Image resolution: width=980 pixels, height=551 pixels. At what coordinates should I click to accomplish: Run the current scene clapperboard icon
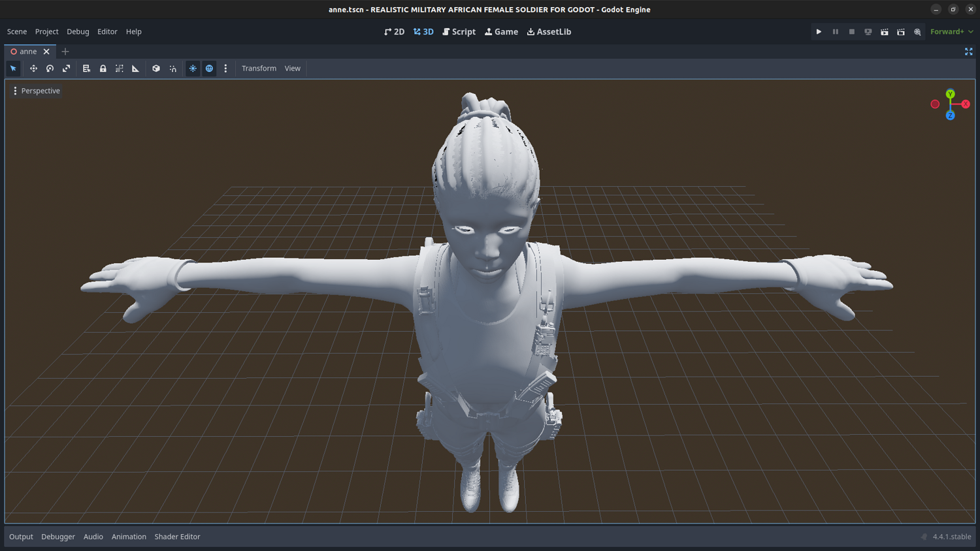(884, 31)
